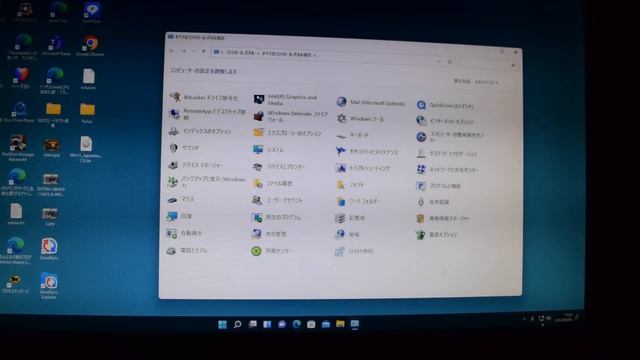The image size is (640, 360).
Task: Go back with the Back arrow
Action: (x=172, y=51)
